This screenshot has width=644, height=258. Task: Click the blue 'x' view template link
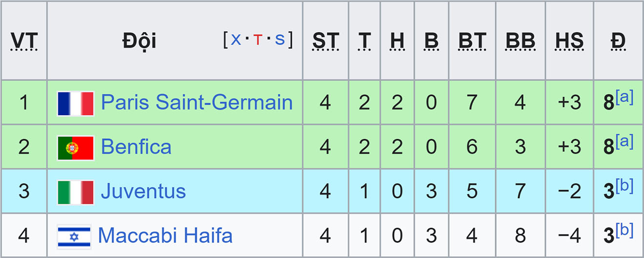236,40
